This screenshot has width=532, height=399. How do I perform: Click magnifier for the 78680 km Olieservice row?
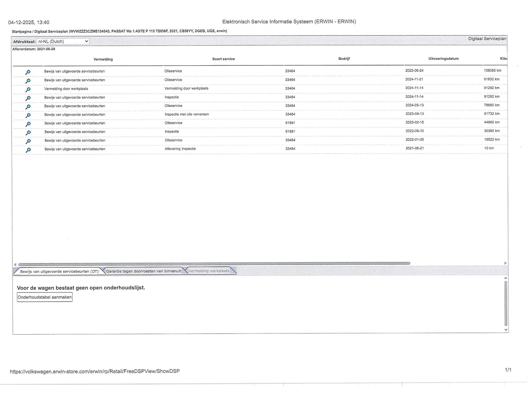click(28, 107)
